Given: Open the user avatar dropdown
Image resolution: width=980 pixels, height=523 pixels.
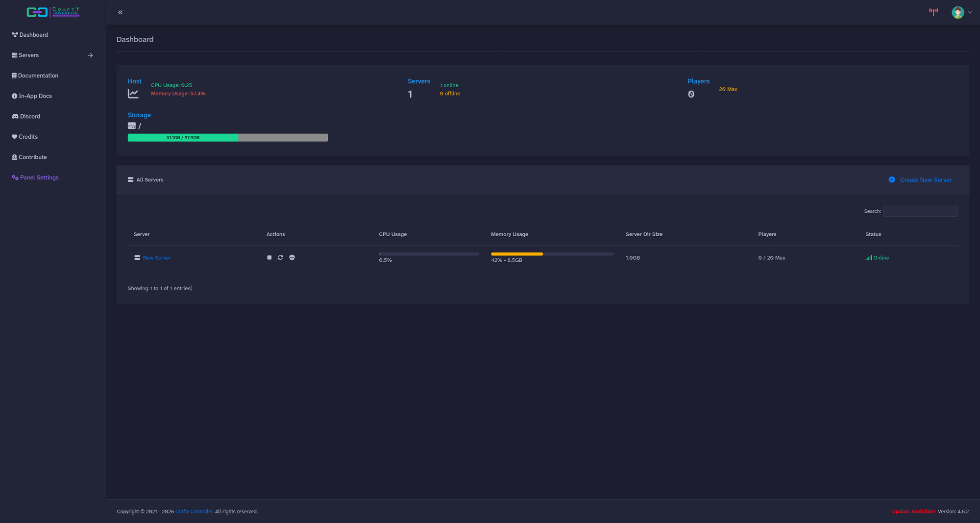Looking at the screenshot, I should coord(961,12).
